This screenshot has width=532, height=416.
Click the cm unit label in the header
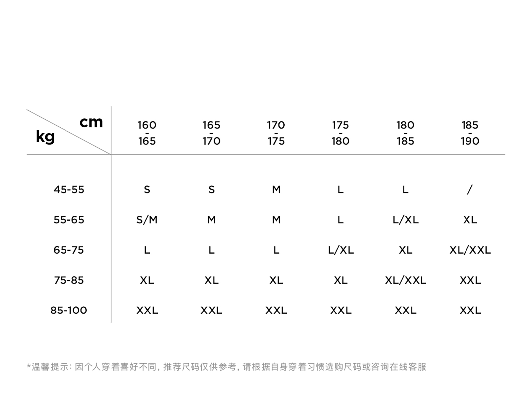(x=91, y=122)
